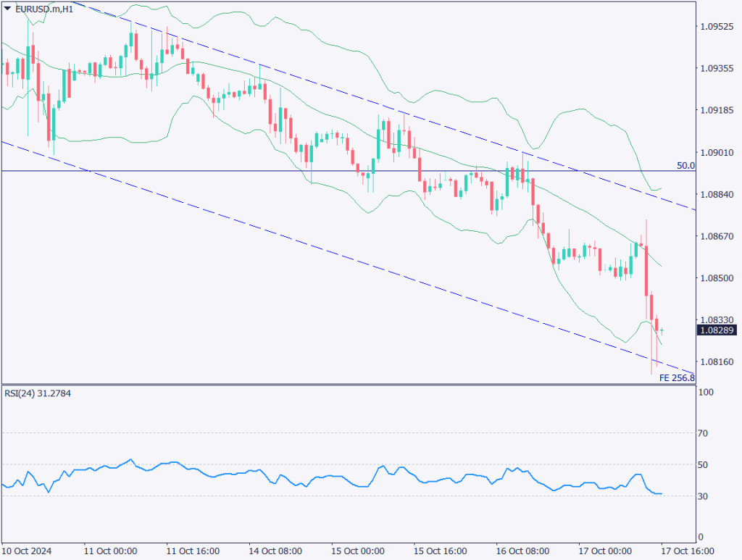742x560 pixels.
Task: Click the 1.09010 price axis label
Action: 718,153
